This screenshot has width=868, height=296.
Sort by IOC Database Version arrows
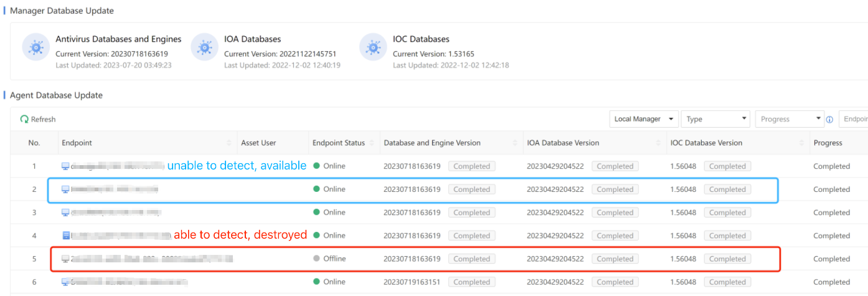click(x=801, y=143)
